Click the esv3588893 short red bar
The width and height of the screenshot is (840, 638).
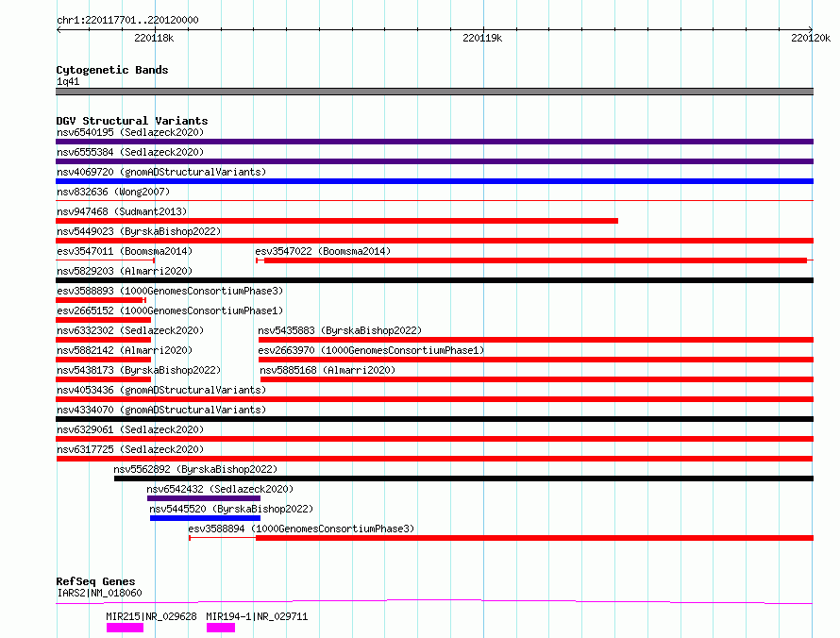pos(101,300)
